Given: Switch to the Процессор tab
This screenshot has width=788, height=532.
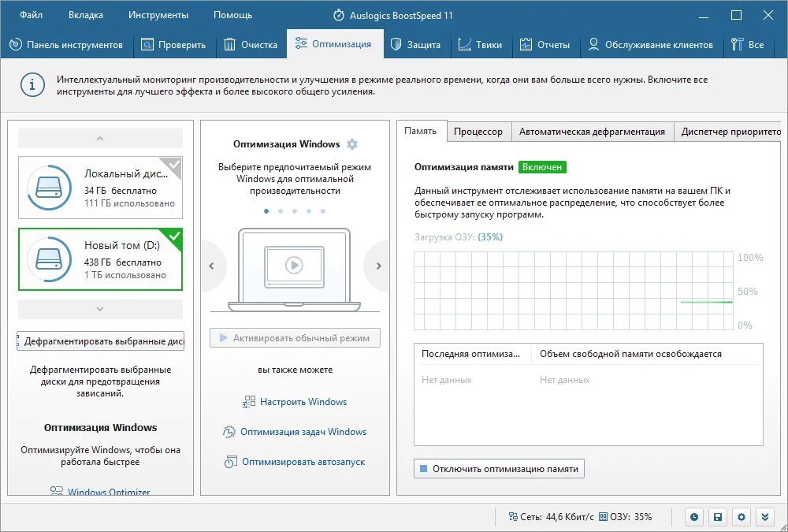Looking at the screenshot, I should [478, 132].
